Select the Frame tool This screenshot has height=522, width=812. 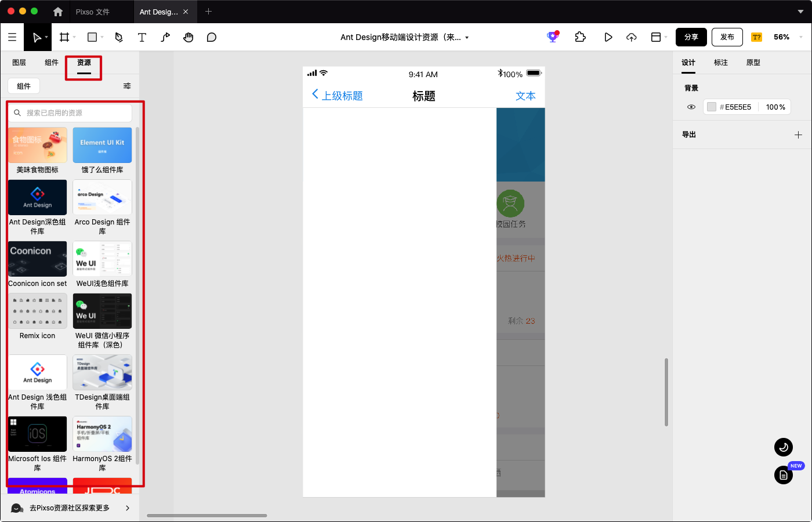click(x=64, y=37)
